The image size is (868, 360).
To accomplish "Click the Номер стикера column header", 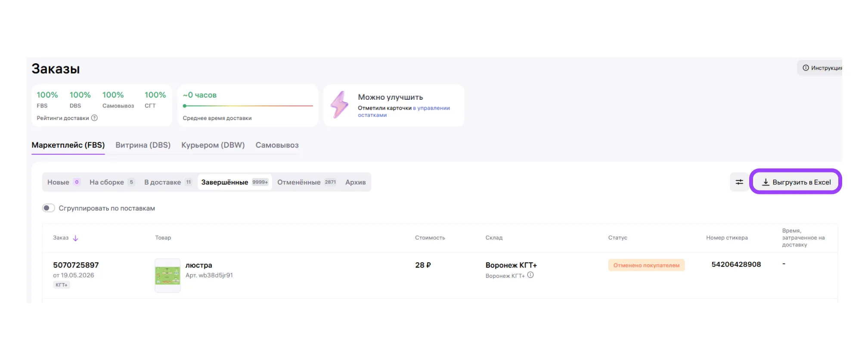I will click(x=727, y=237).
